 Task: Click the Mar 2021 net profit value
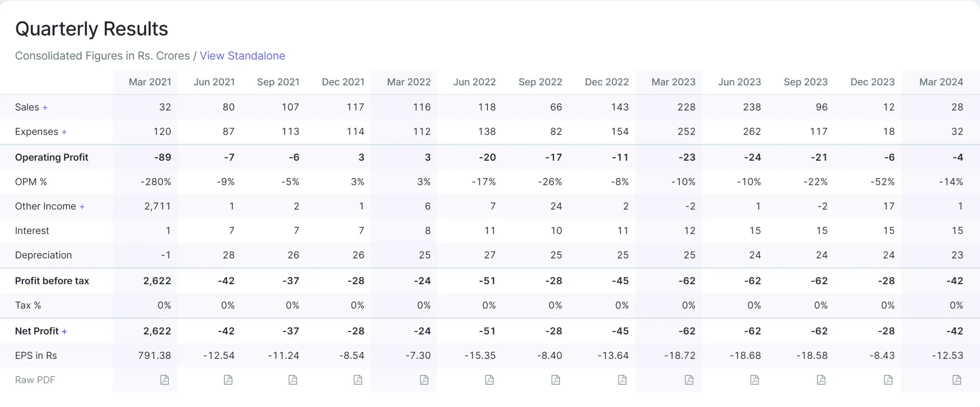157,331
